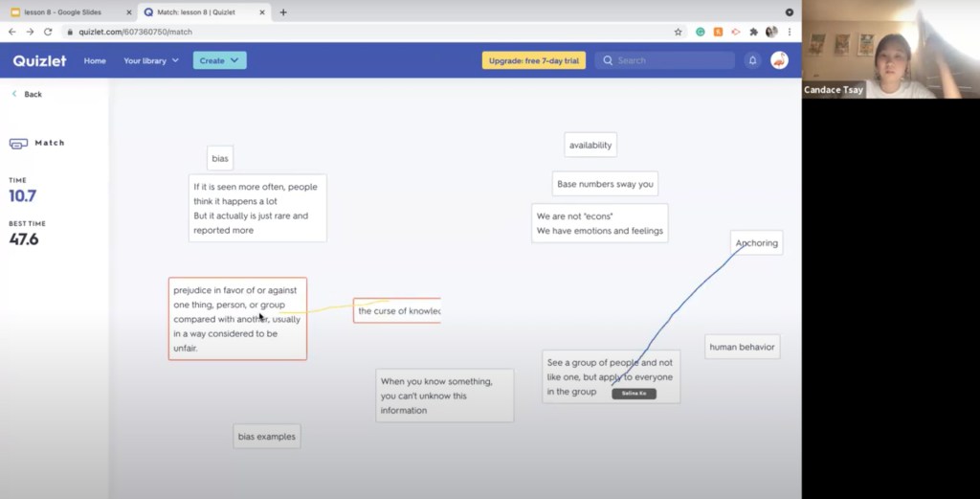Screen dimensions: 980x499
Task: Expand the Create dropdown
Action: pyautogui.click(x=219, y=60)
